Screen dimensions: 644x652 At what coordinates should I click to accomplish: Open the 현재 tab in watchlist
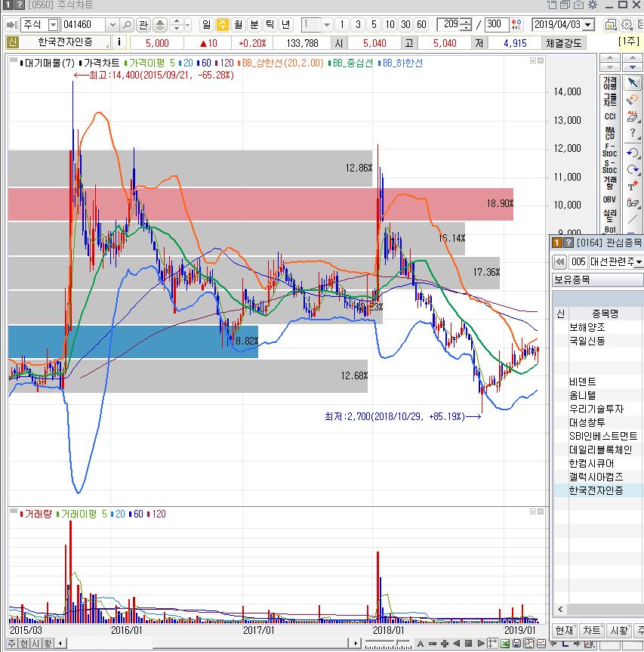coord(564,630)
